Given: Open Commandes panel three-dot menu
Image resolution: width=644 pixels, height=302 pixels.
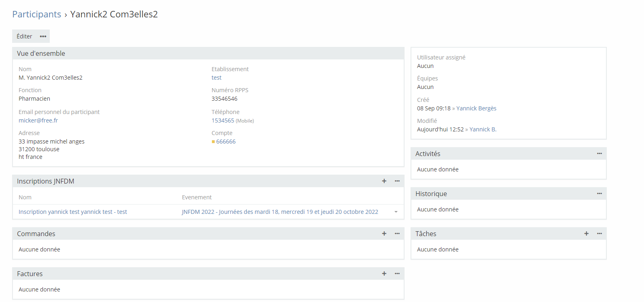Looking at the screenshot, I should click(397, 234).
